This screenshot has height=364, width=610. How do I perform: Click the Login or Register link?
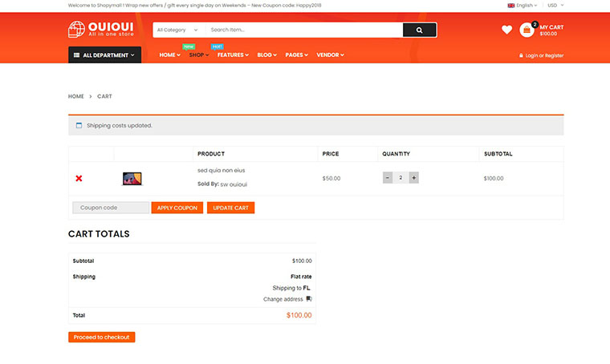tap(543, 55)
